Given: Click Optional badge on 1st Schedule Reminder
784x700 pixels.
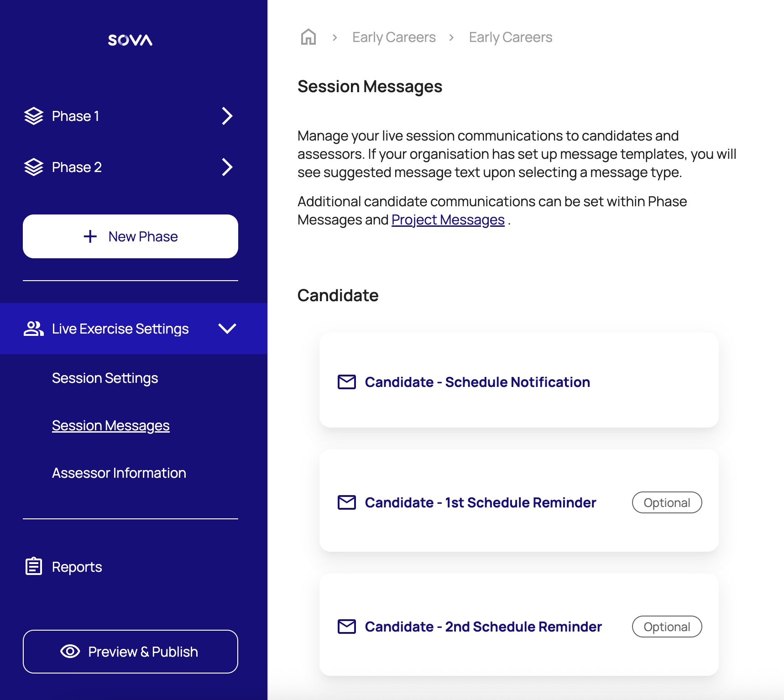Looking at the screenshot, I should (x=667, y=502).
